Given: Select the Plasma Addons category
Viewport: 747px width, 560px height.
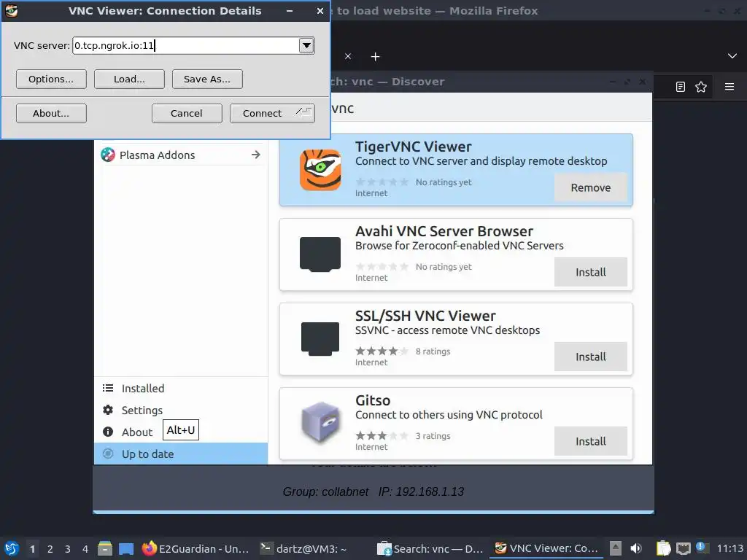Looking at the screenshot, I should click(x=181, y=155).
